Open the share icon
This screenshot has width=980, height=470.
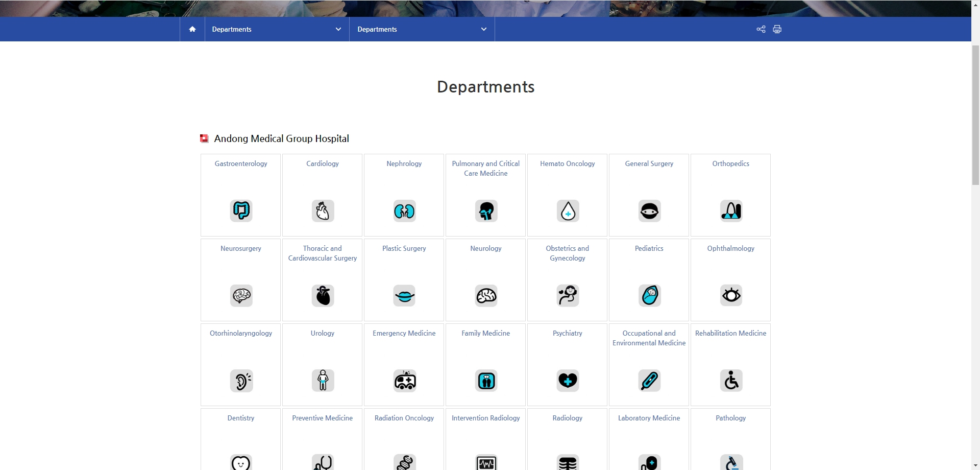click(x=761, y=29)
